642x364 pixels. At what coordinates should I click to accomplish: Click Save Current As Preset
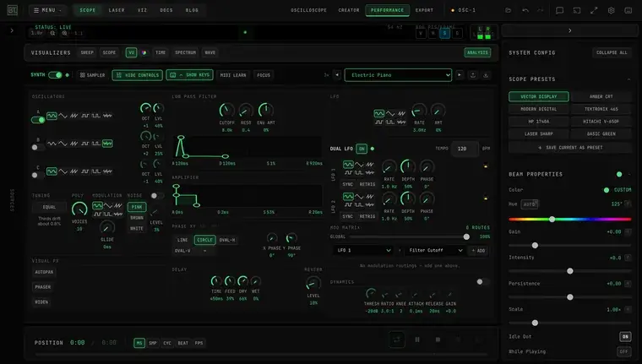[570, 148]
